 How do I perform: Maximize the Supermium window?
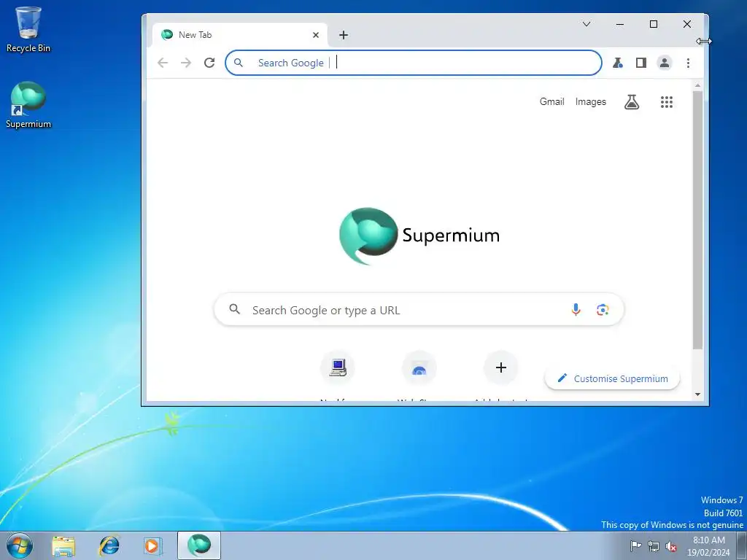coord(654,24)
